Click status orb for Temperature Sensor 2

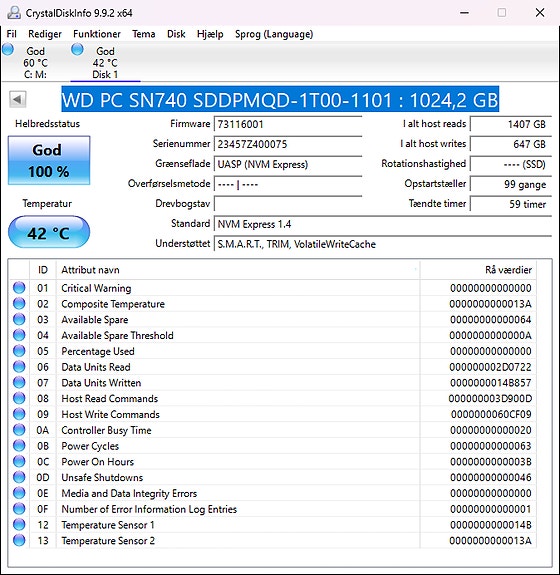[x=19, y=540]
